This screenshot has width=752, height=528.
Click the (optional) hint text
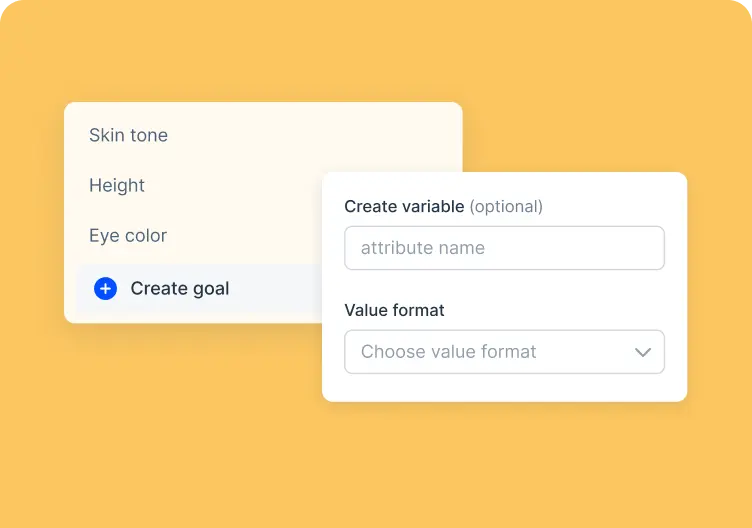[506, 207]
